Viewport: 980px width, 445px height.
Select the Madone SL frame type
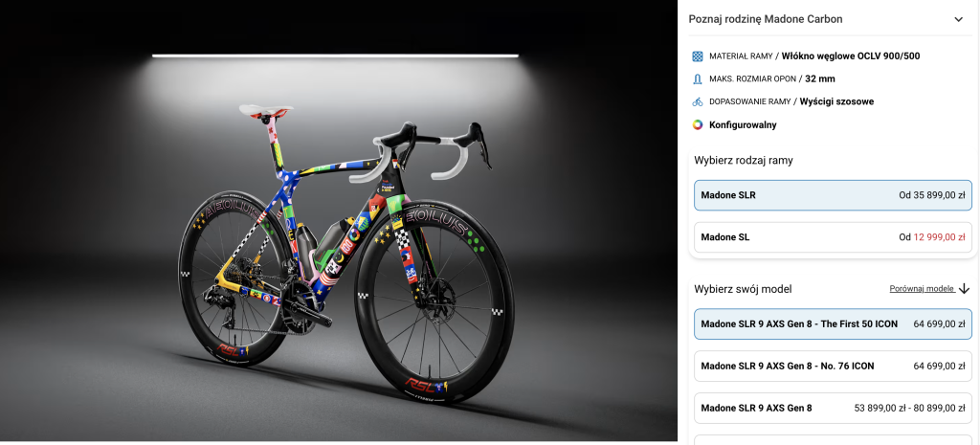(x=834, y=237)
